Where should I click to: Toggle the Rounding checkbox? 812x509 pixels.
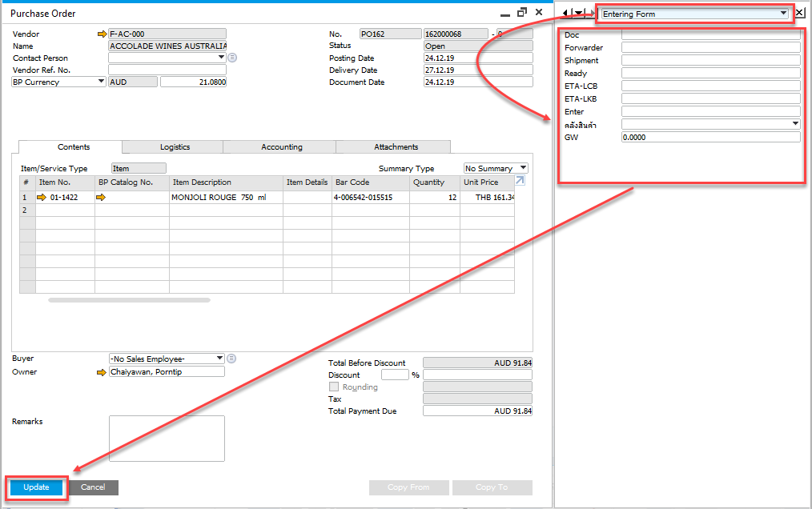coord(334,387)
